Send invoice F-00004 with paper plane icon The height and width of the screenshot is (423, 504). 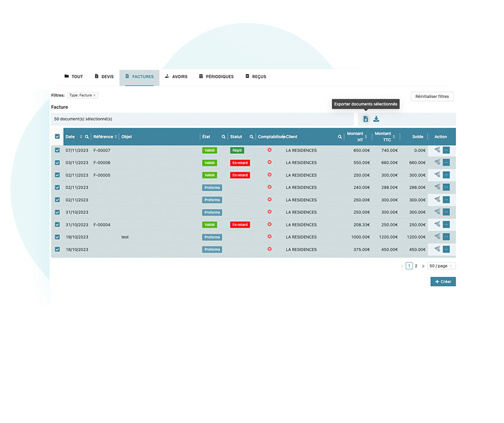[x=437, y=224]
